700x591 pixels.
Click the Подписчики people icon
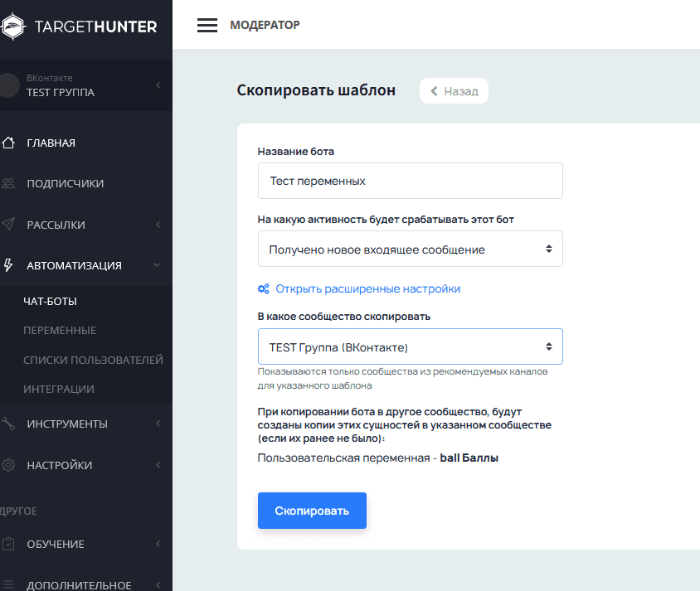[x=8, y=183]
